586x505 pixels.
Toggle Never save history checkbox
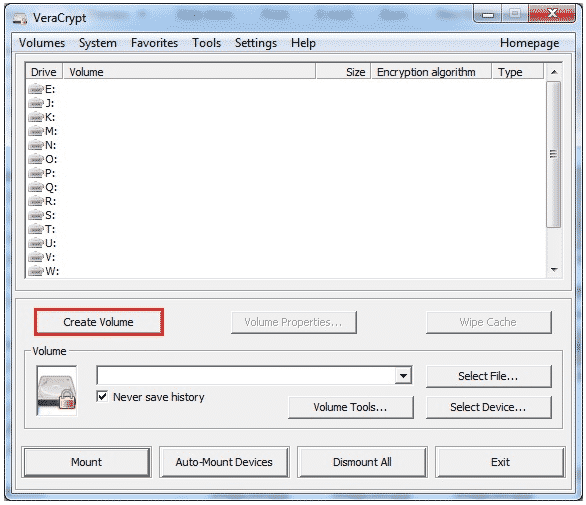pos(102,396)
